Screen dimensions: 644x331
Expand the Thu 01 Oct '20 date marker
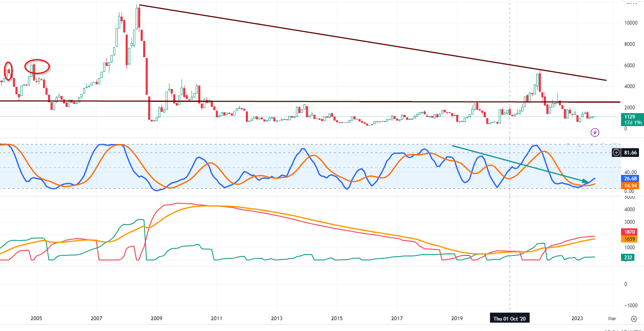point(510,318)
